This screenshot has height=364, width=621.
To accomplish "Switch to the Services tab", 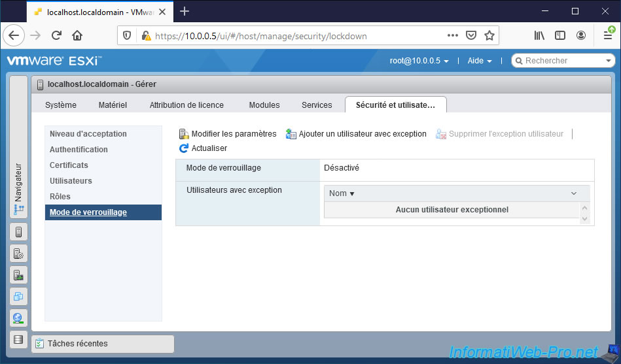I will [x=317, y=105].
